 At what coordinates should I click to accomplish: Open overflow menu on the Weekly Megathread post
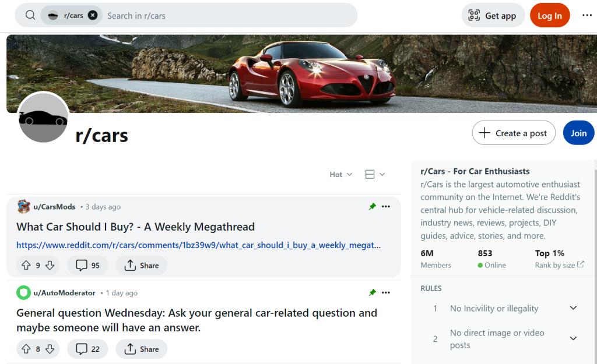pyautogui.click(x=386, y=207)
